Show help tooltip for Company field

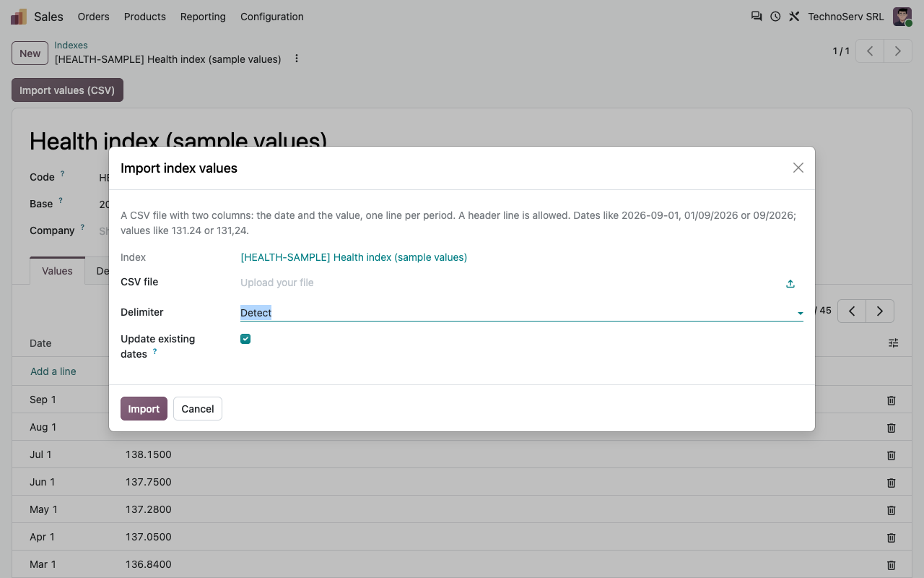pos(82,228)
